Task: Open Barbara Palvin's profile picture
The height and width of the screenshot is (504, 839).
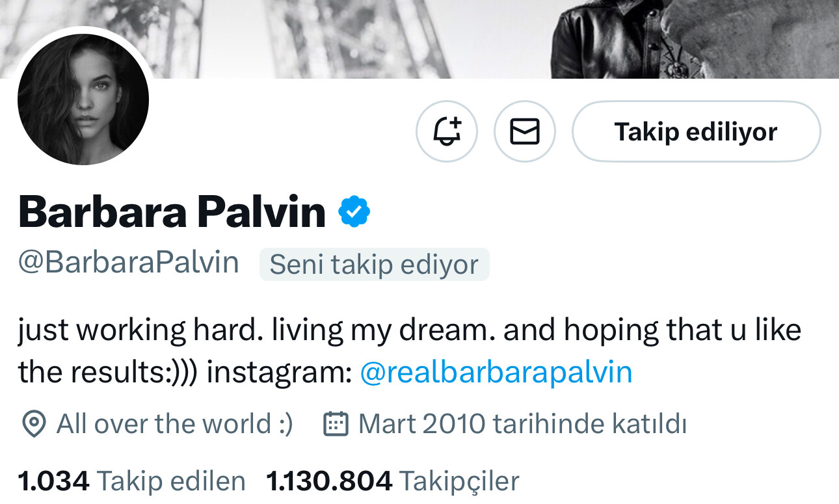Action: (83, 99)
